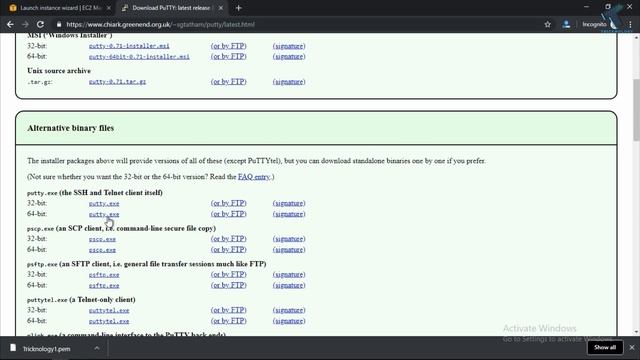Open the Chrome three-dot menu
640x360 pixels.
coord(631,24)
